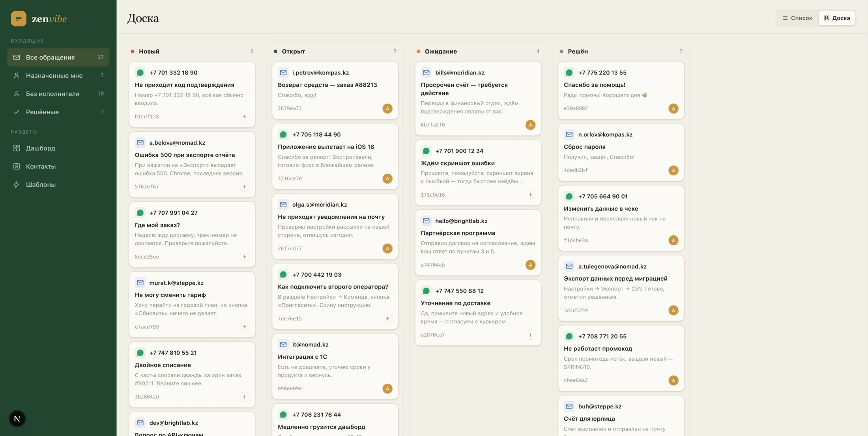The width and height of the screenshot is (868, 436).
Task: Click WhatsApp icon beside +7 701 332 18 90
Action: tap(140, 73)
